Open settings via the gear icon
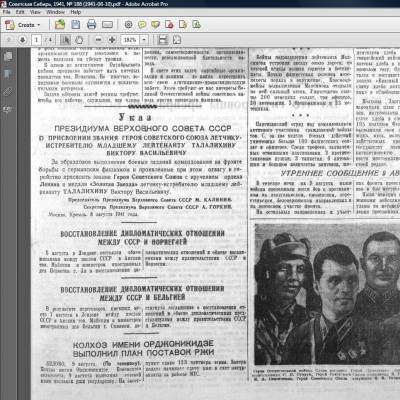 (x=128, y=24)
